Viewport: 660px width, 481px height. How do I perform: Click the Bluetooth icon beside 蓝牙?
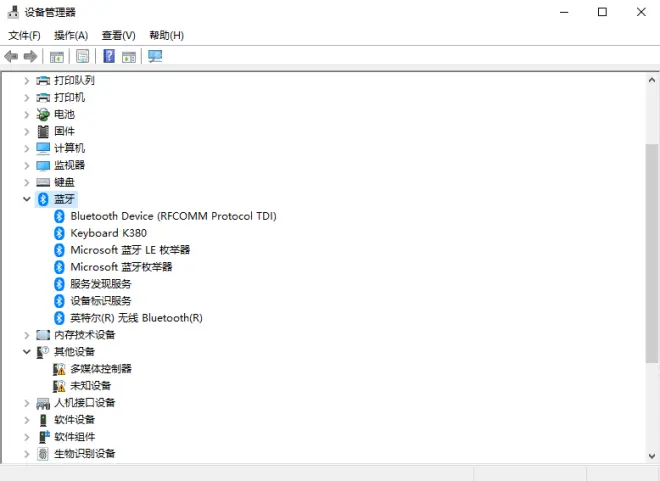click(x=43, y=199)
